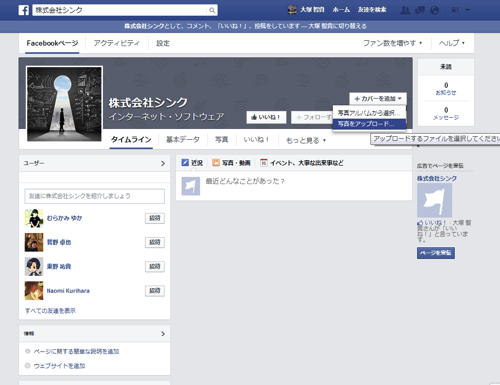Open むらかみ ゆか profile name link

64,218
